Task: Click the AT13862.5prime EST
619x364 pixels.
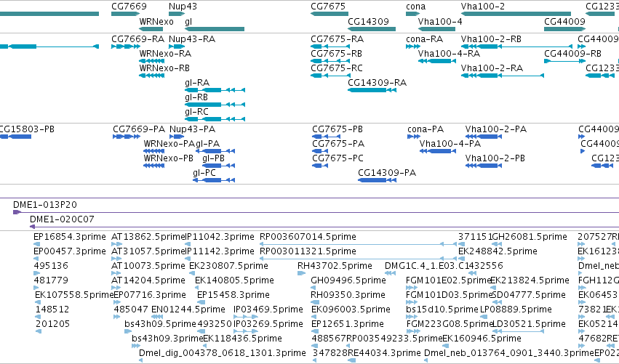Action: coord(116,244)
